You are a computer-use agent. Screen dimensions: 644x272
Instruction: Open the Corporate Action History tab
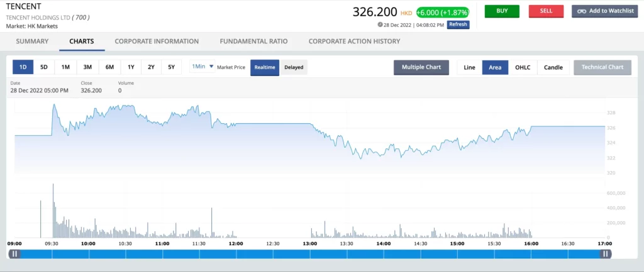coord(354,41)
